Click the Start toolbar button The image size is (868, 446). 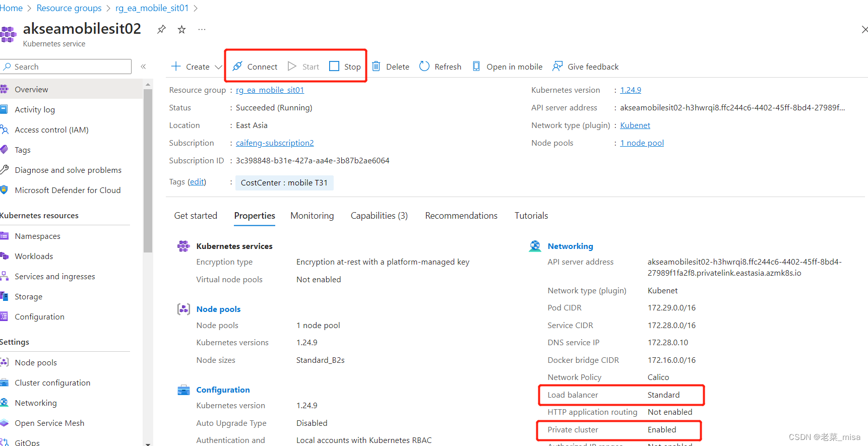tap(303, 67)
